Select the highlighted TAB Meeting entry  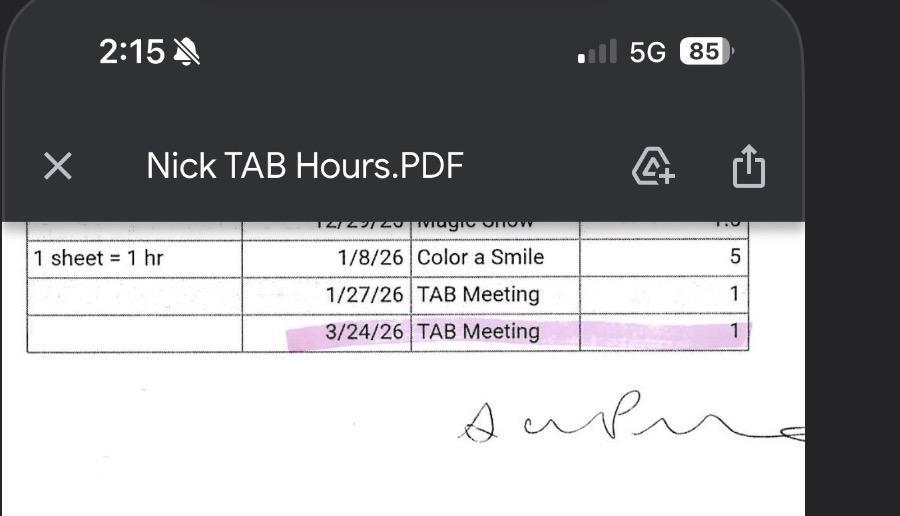click(478, 332)
